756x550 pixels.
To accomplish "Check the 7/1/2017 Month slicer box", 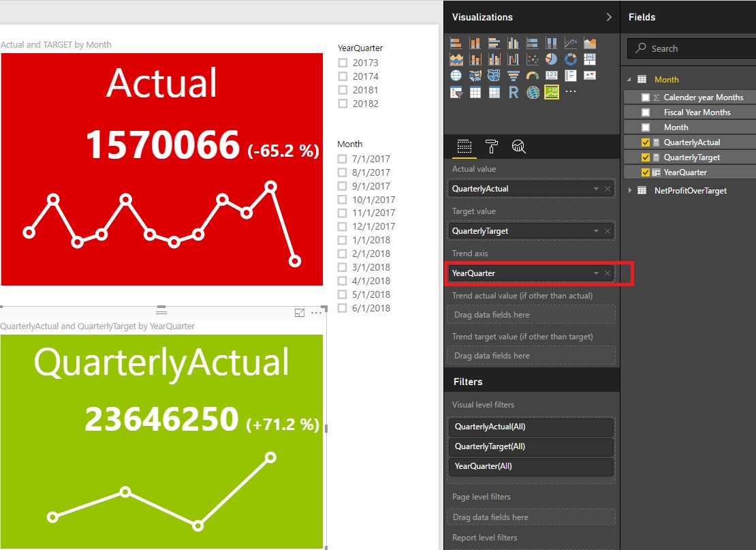I will [x=343, y=159].
